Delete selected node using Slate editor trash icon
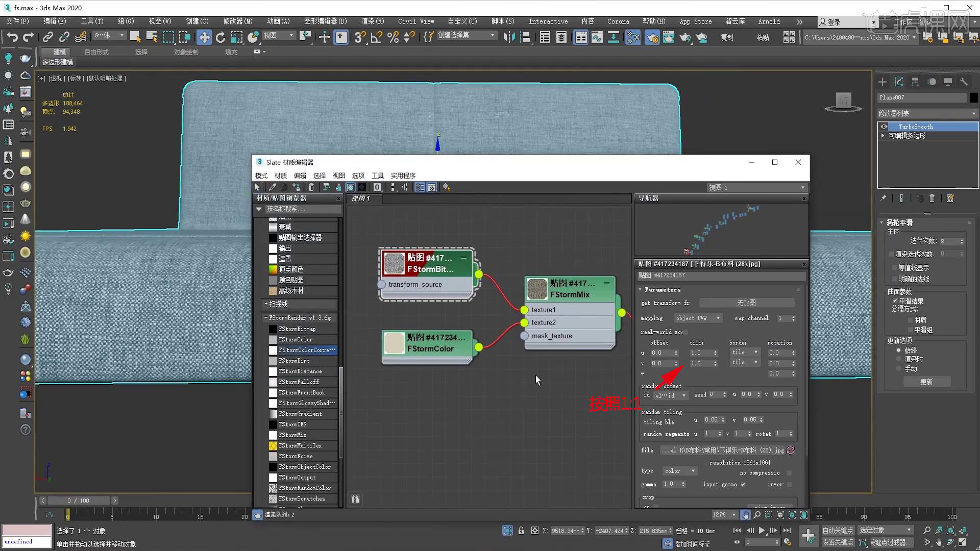Image resolution: width=980 pixels, height=551 pixels. pyautogui.click(x=311, y=187)
